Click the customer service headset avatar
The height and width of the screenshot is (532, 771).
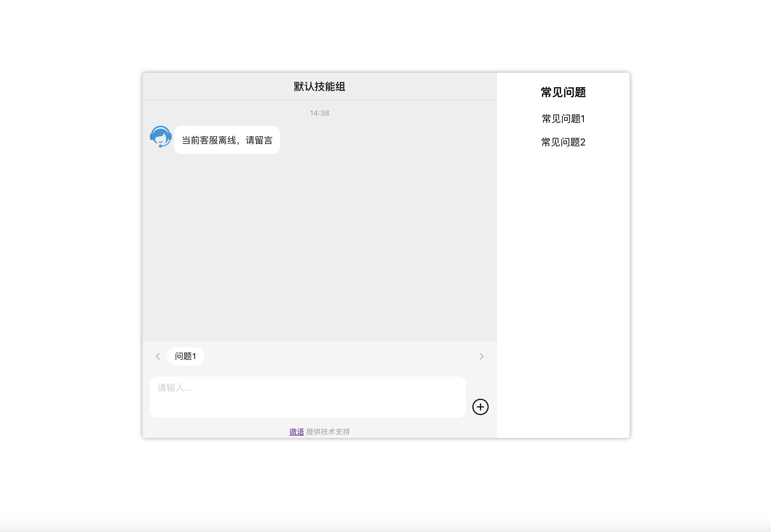pos(161,136)
